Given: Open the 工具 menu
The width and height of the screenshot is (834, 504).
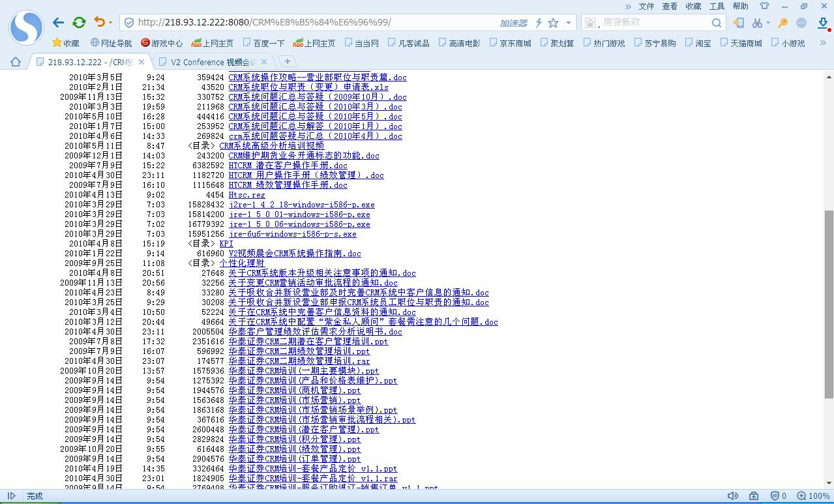Looking at the screenshot, I should (717, 6).
